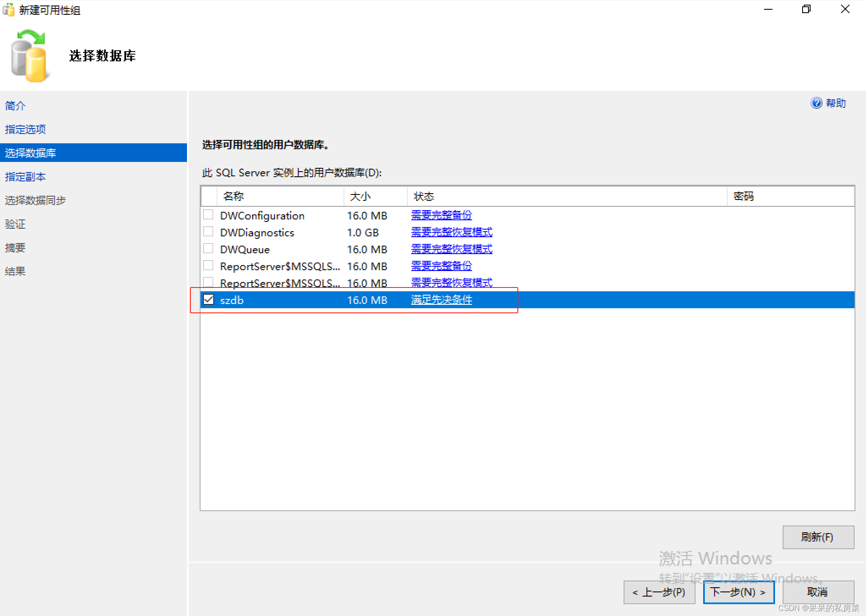The image size is (866, 616).
Task: Click the 刷新(F) refresh button
Action: tap(818, 537)
